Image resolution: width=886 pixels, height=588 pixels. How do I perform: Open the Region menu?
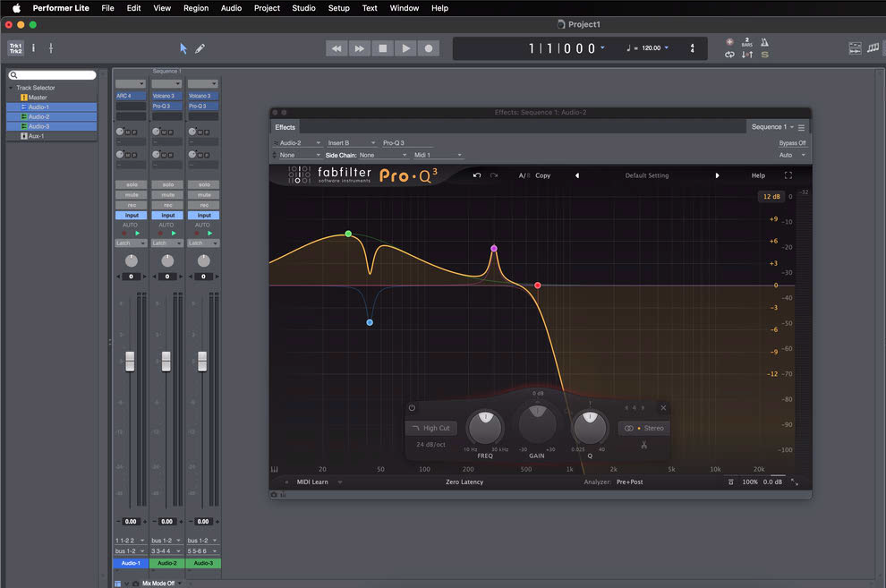pos(195,8)
